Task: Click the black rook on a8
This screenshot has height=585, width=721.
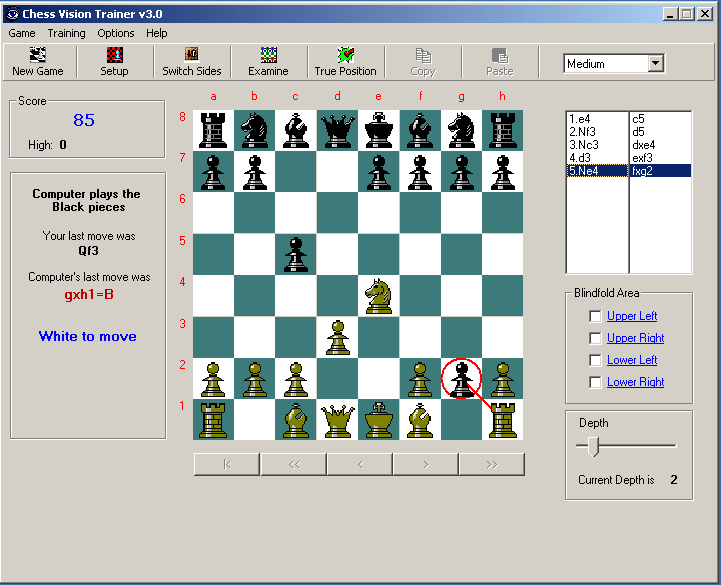Action: pos(213,130)
